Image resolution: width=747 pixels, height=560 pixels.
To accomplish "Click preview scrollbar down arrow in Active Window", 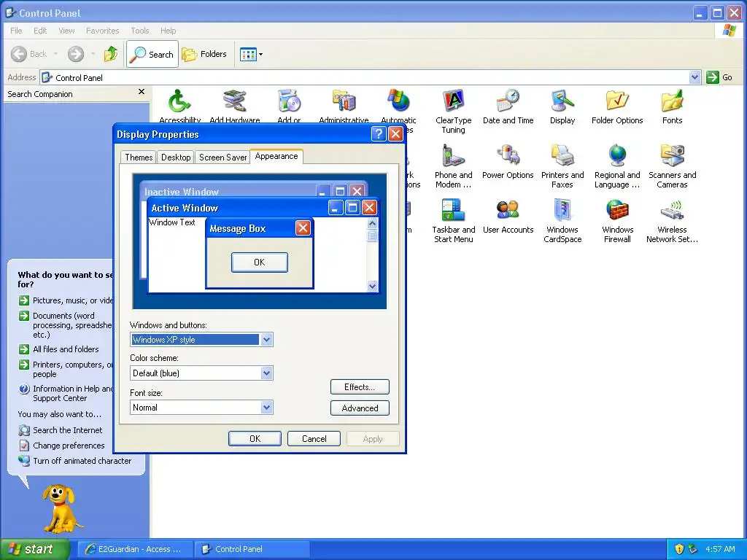I will (x=373, y=286).
